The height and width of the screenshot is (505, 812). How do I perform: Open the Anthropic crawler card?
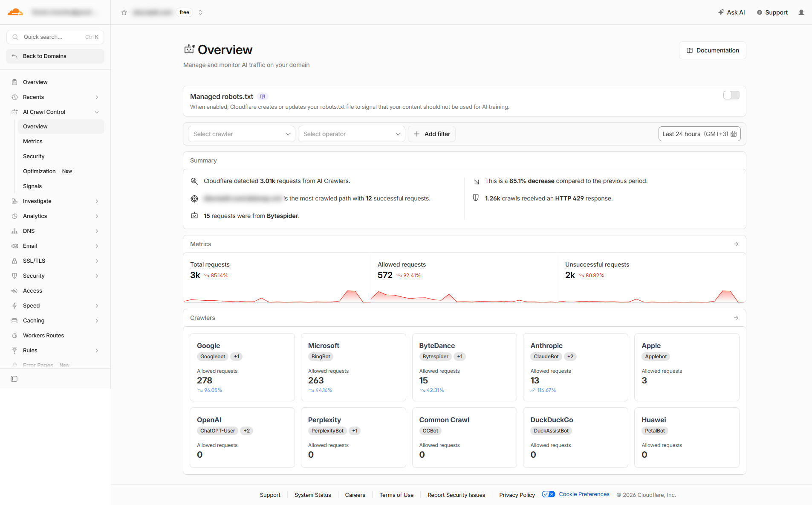click(575, 367)
